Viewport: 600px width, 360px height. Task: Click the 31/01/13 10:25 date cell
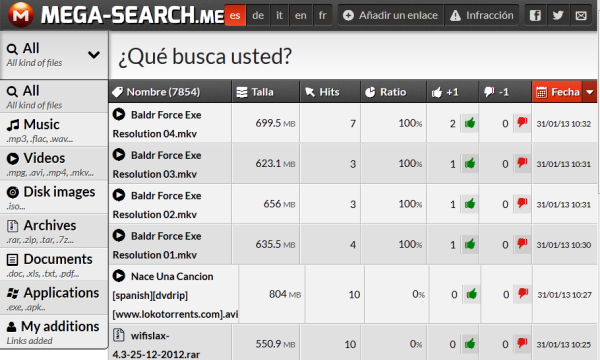pos(564,344)
